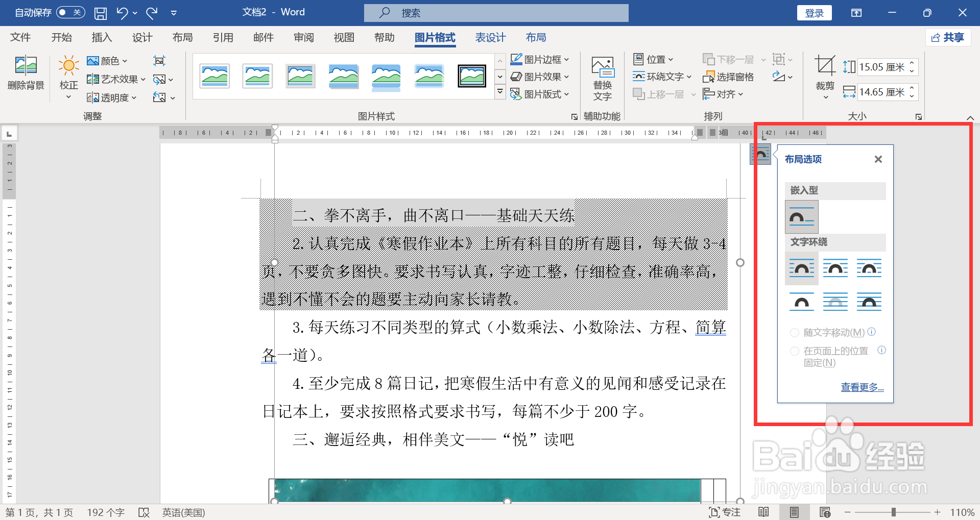Click the spelling check icon in status bar

[144, 512]
